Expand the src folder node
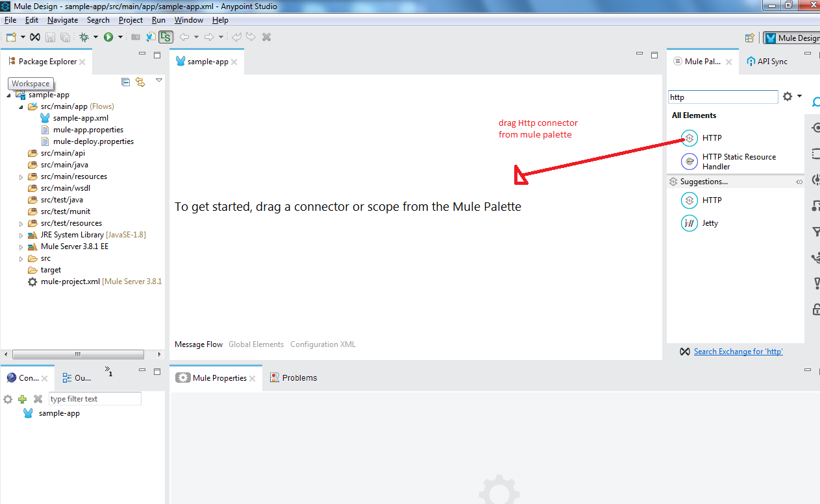The width and height of the screenshot is (820, 504). tap(21, 259)
